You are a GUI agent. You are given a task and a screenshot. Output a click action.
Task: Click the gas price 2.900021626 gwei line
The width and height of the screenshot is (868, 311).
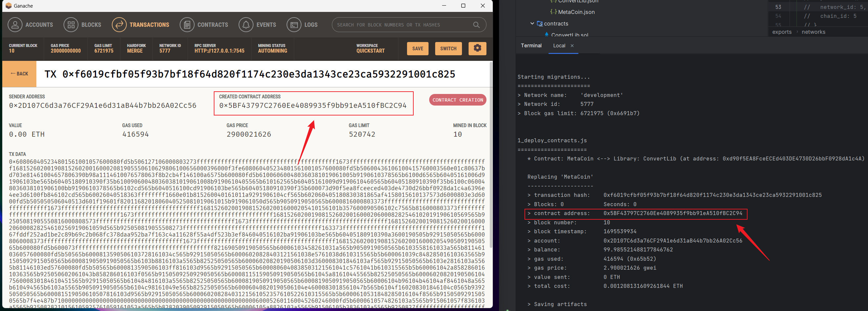click(592, 268)
